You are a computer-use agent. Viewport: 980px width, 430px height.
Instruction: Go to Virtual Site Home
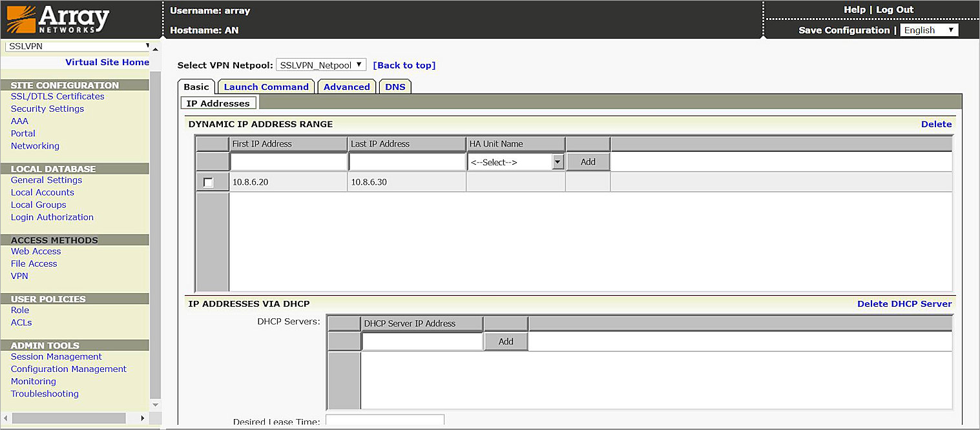click(x=107, y=62)
